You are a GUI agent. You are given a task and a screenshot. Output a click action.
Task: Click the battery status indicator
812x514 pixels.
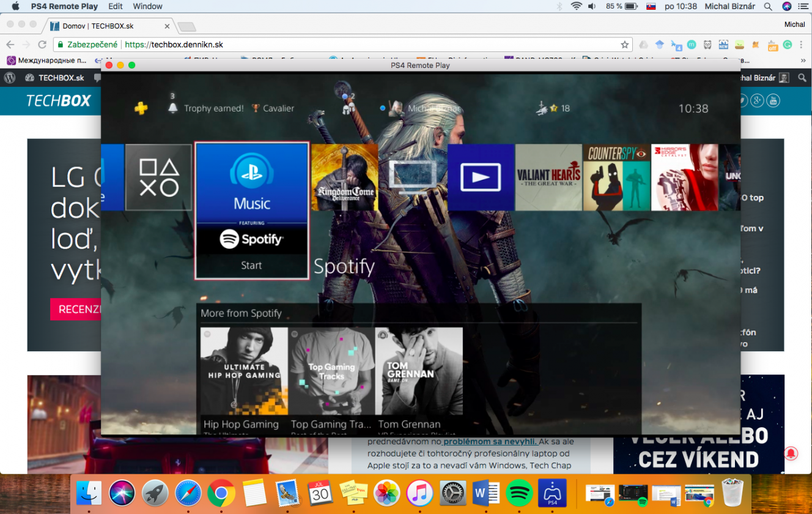tap(622, 6)
